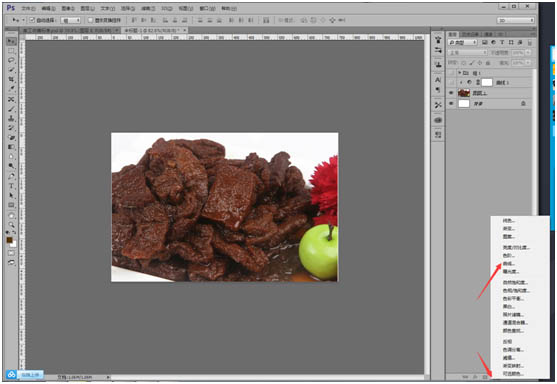The width and height of the screenshot is (557, 384).
Task: Select the Zoom magnifier tool
Action: [x=11, y=225]
